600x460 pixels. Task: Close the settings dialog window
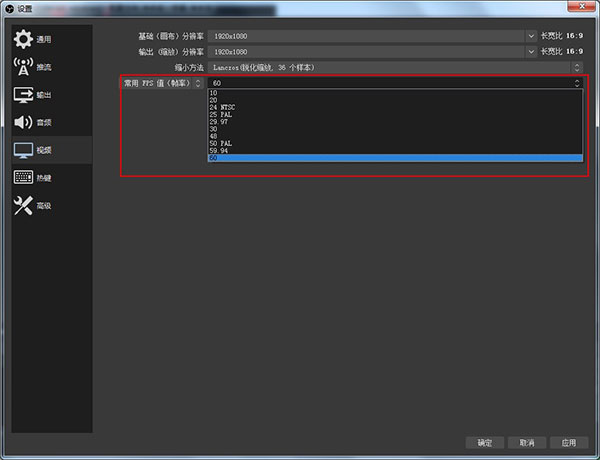pyautogui.click(x=581, y=7)
